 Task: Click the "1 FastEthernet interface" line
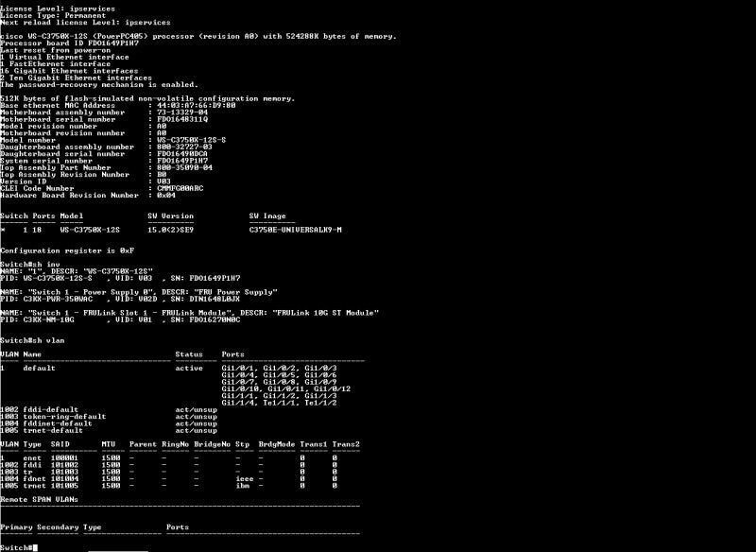pos(56,63)
